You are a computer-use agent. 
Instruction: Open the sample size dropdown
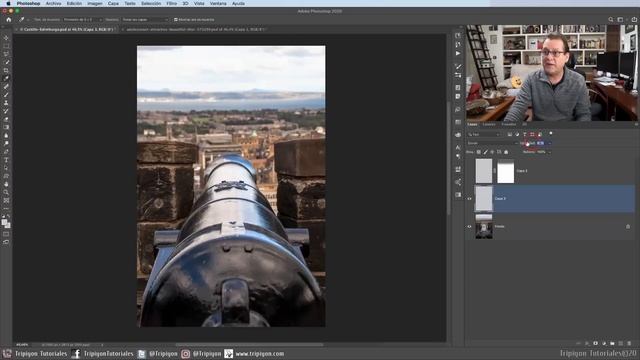click(82, 20)
